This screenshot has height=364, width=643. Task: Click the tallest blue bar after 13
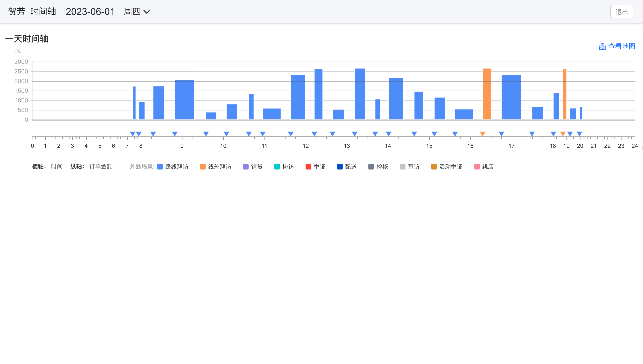pyautogui.click(x=360, y=94)
